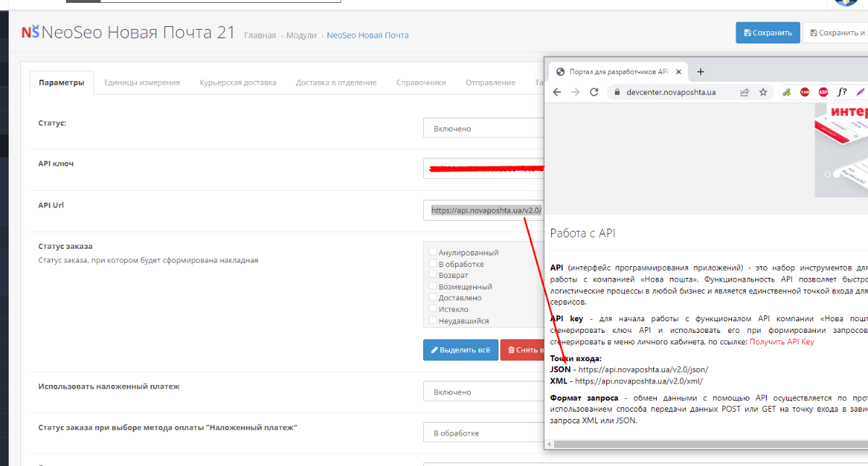Share this page via the address bar icon
This screenshot has height=466, width=868.
[744, 92]
